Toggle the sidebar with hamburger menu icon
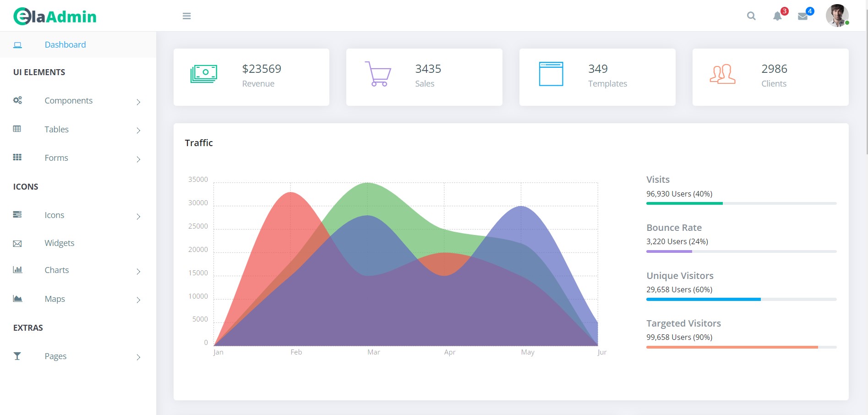 (x=186, y=16)
